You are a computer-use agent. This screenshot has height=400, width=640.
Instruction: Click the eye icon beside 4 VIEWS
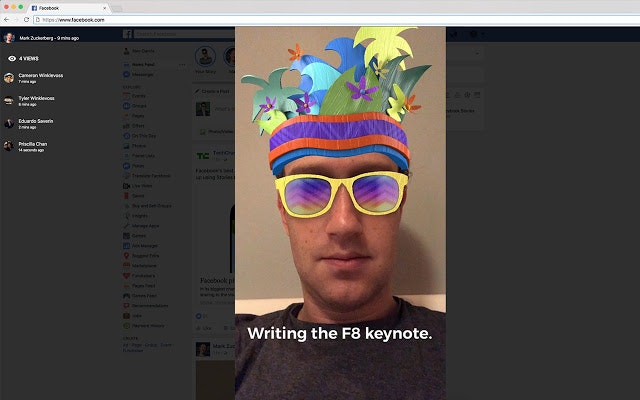12,59
